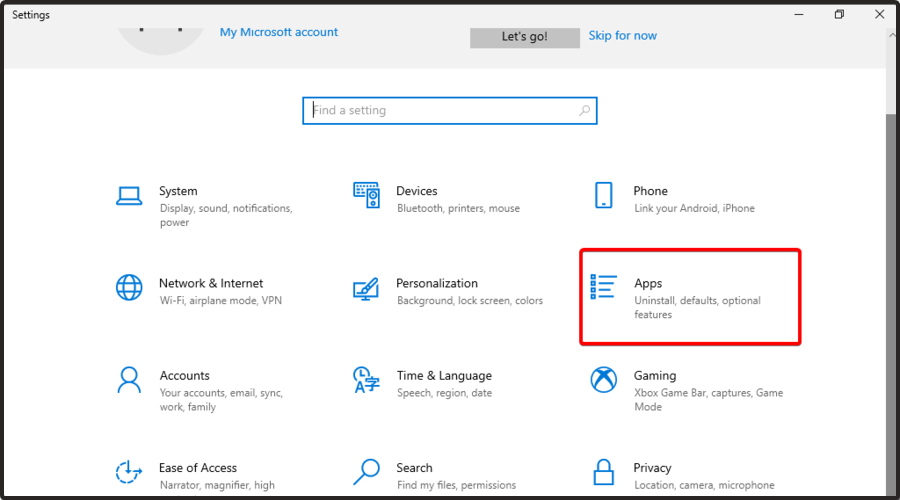Image resolution: width=900 pixels, height=500 pixels.
Task: Open My Microsoft account link
Action: click(278, 32)
